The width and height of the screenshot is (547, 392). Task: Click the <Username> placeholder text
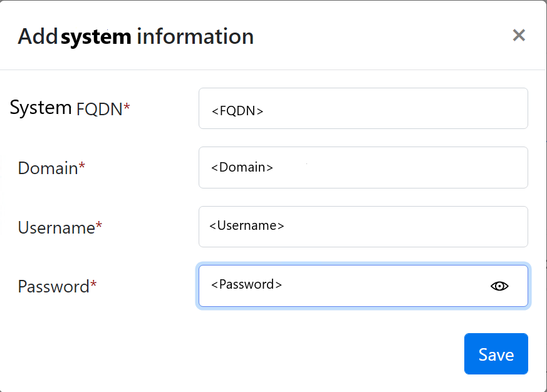[247, 225]
